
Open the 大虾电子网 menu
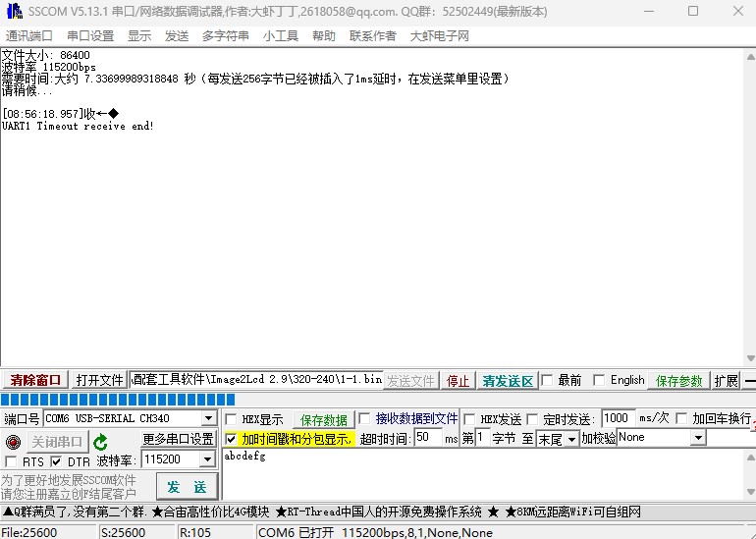pos(439,36)
